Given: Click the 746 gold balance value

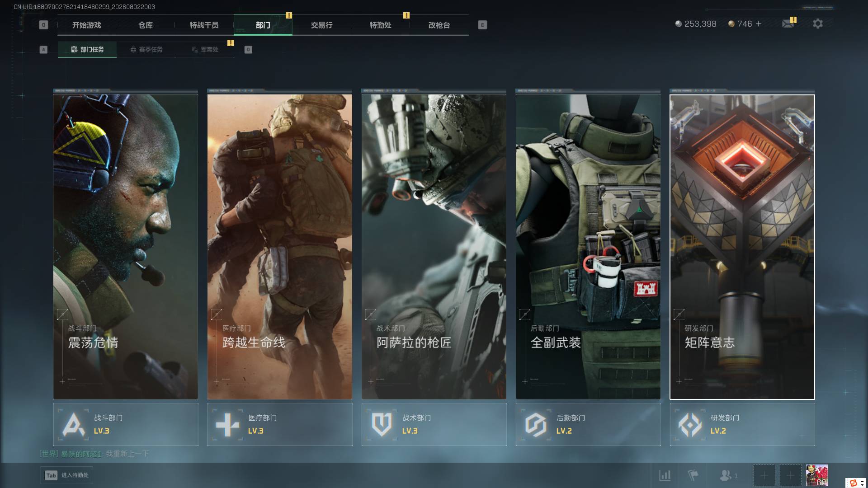Looking at the screenshot, I should (x=745, y=24).
